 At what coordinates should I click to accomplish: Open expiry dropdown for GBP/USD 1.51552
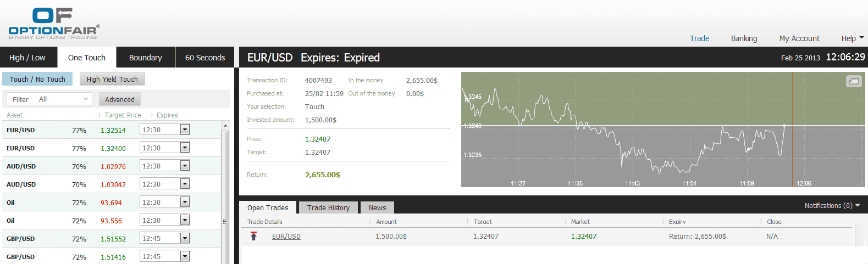click(185, 238)
